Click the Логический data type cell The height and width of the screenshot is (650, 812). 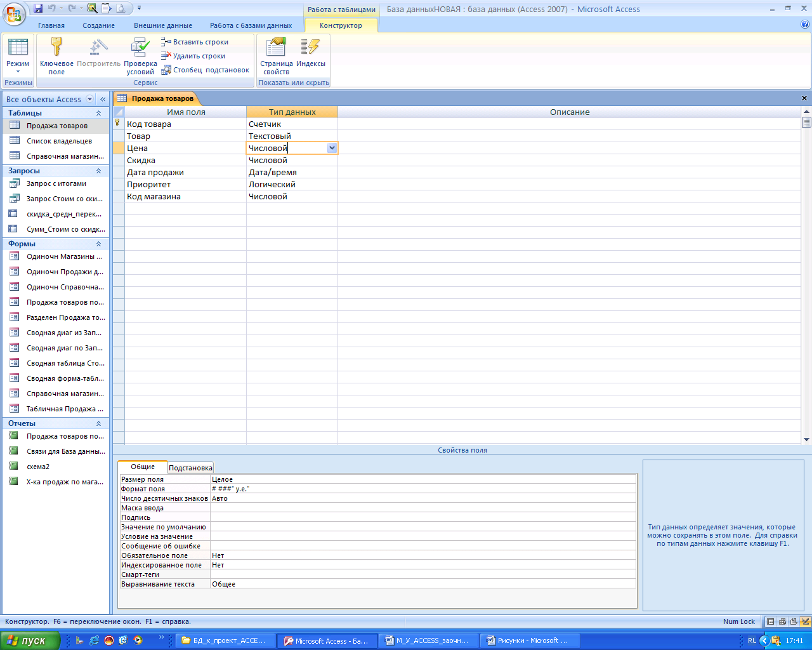292,184
